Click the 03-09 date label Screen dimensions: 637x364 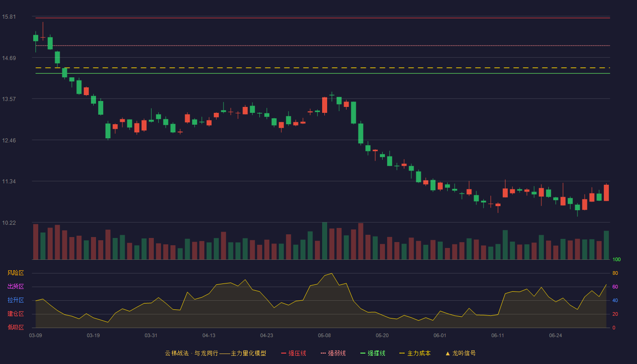click(35, 335)
